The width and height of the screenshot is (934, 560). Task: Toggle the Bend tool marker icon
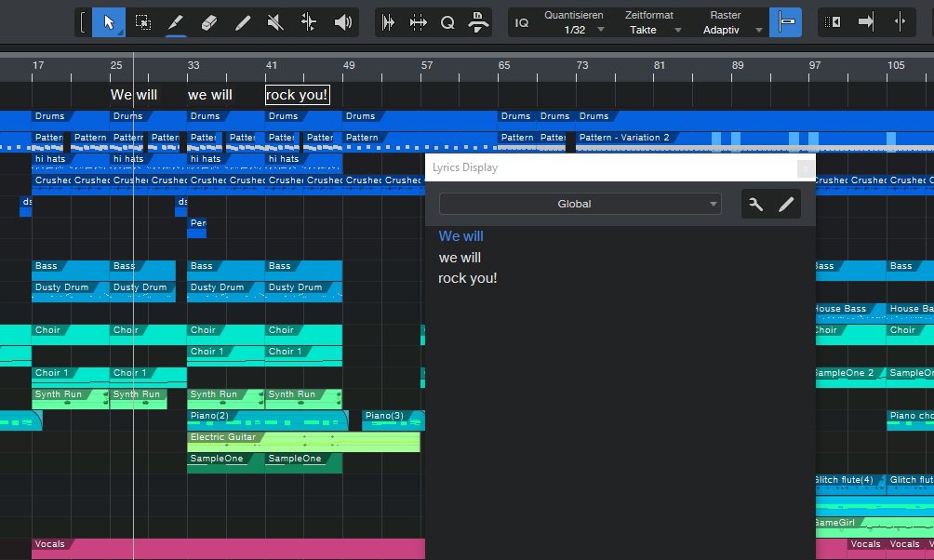tap(307, 20)
